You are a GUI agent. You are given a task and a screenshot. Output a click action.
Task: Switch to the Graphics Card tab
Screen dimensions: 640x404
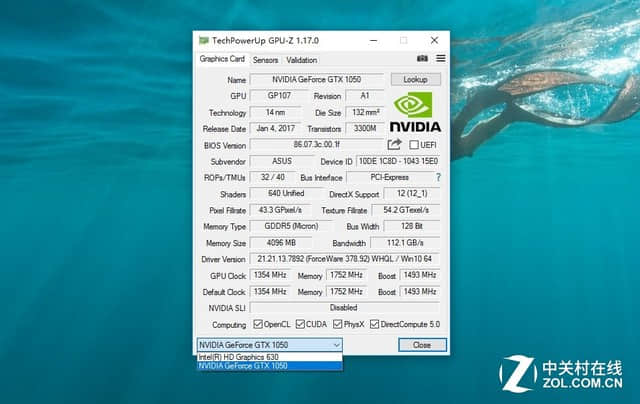click(x=222, y=59)
